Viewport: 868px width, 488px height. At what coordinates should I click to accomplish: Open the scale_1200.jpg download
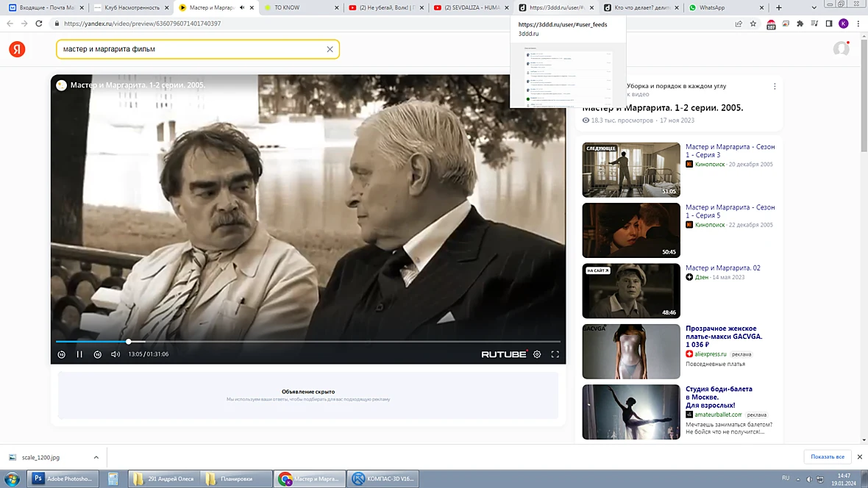pyautogui.click(x=40, y=458)
